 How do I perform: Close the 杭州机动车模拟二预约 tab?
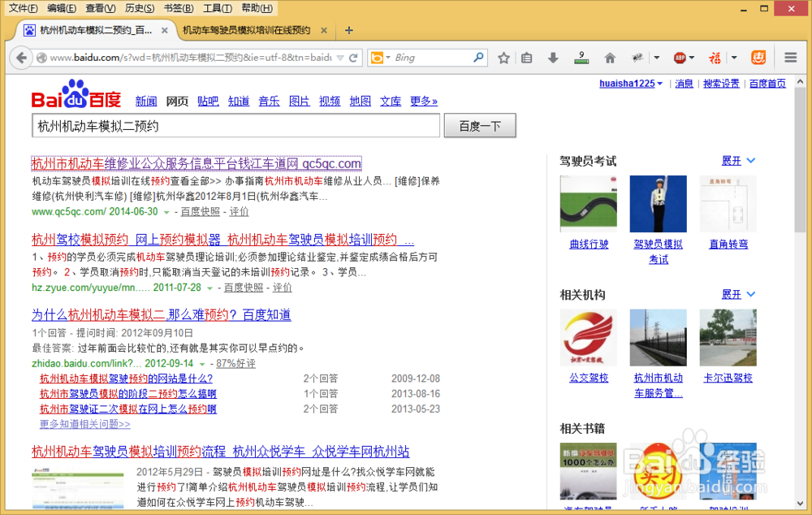(165, 31)
